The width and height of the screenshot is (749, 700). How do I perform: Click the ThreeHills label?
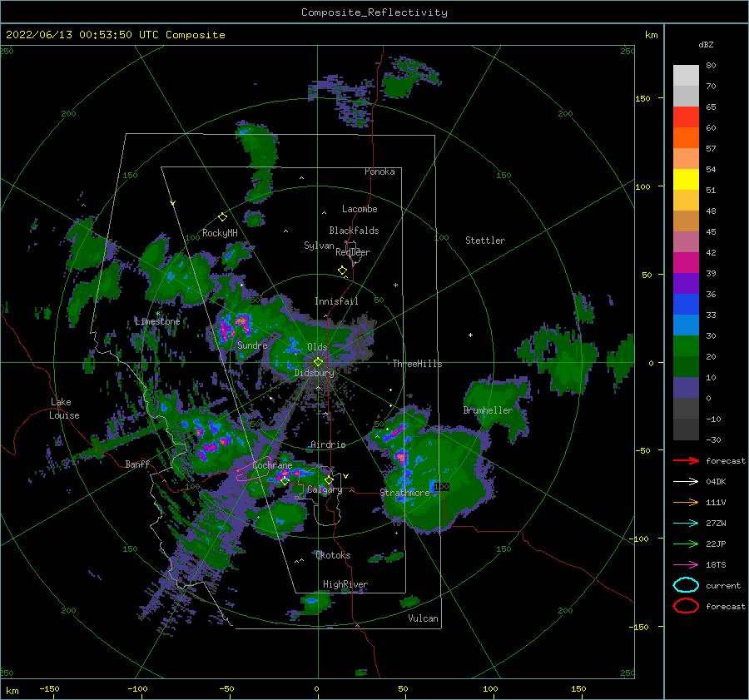[417, 364]
